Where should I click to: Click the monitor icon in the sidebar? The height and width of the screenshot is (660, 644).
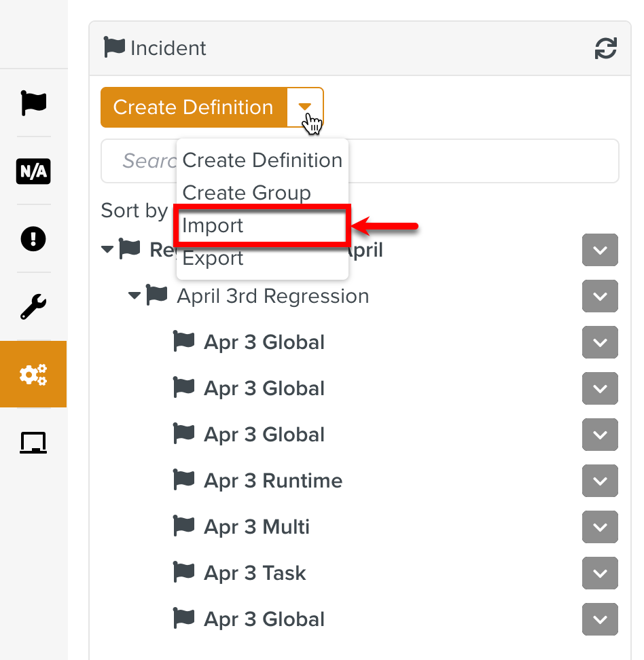click(33, 442)
